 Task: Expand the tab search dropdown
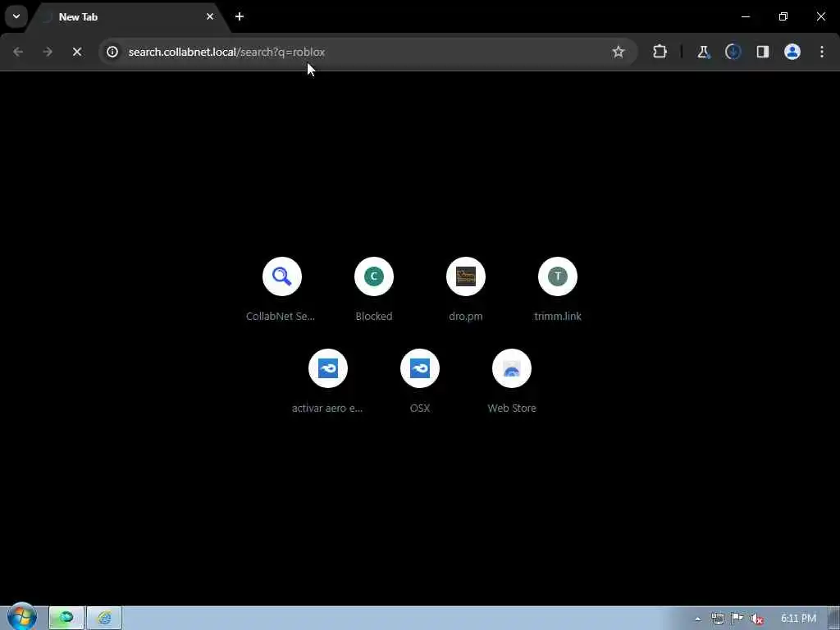(x=16, y=16)
